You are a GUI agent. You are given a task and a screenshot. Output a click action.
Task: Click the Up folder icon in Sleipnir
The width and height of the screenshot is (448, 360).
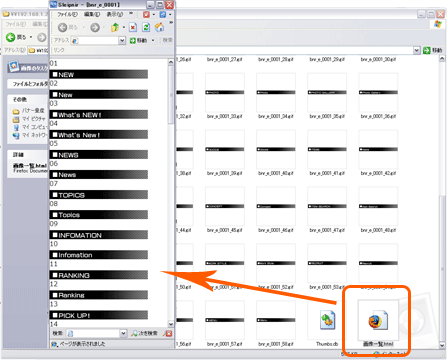(x=115, y=27)
